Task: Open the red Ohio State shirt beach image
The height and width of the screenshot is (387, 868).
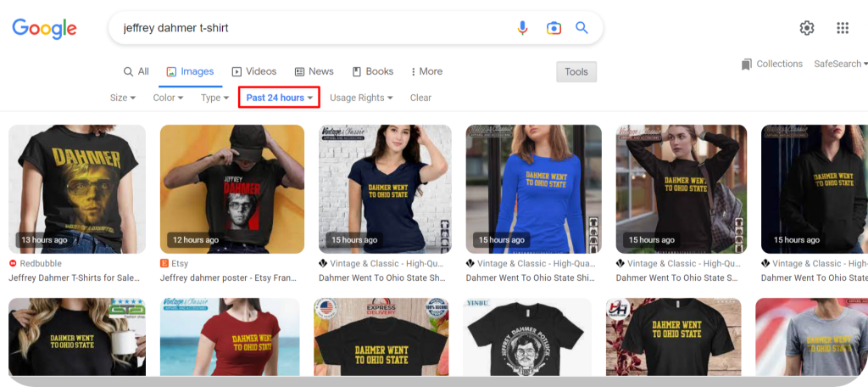Action: [230, 337]
